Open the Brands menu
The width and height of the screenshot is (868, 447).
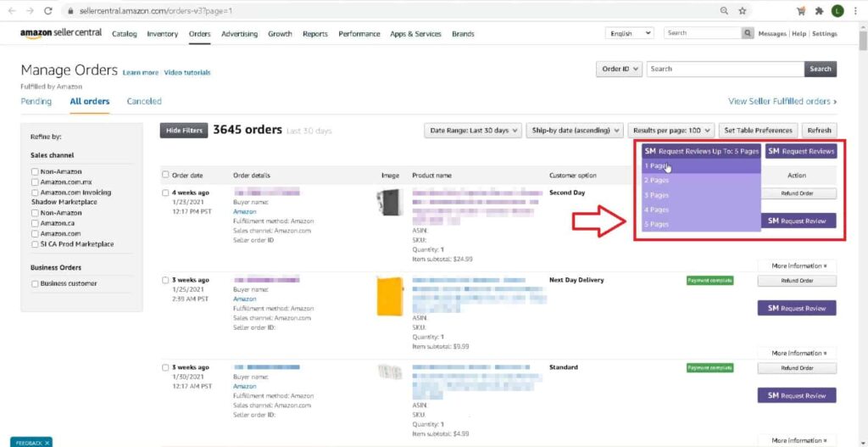point(463,34)
